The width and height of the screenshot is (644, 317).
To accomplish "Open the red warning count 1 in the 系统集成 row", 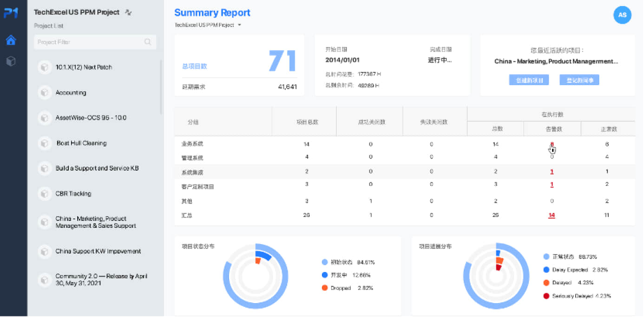I will [552, 172].
